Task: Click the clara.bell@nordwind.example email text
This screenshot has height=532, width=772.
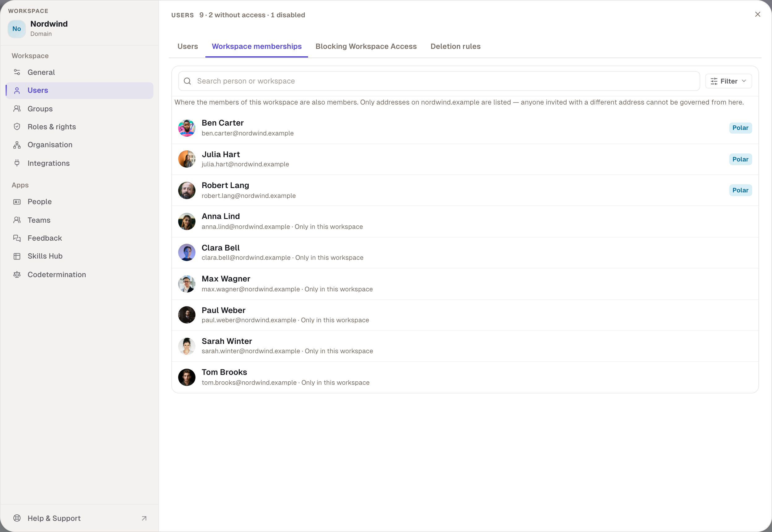Action: click(246, 258)
